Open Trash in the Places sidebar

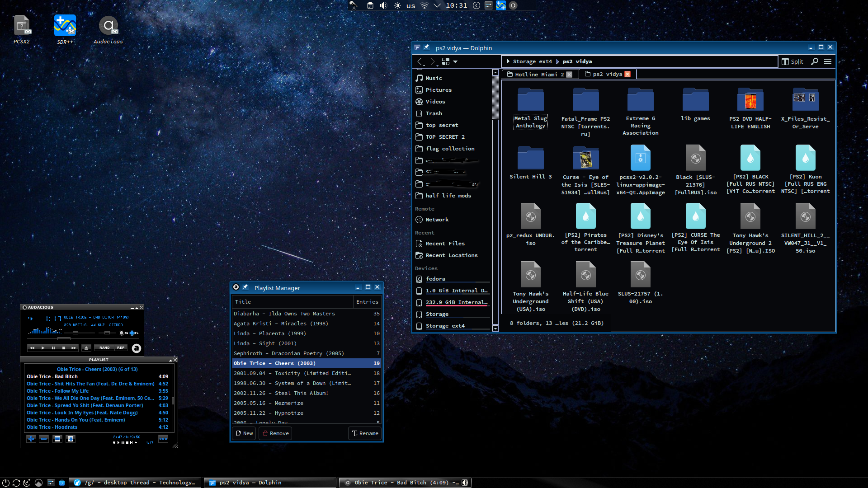coord(452,113)
